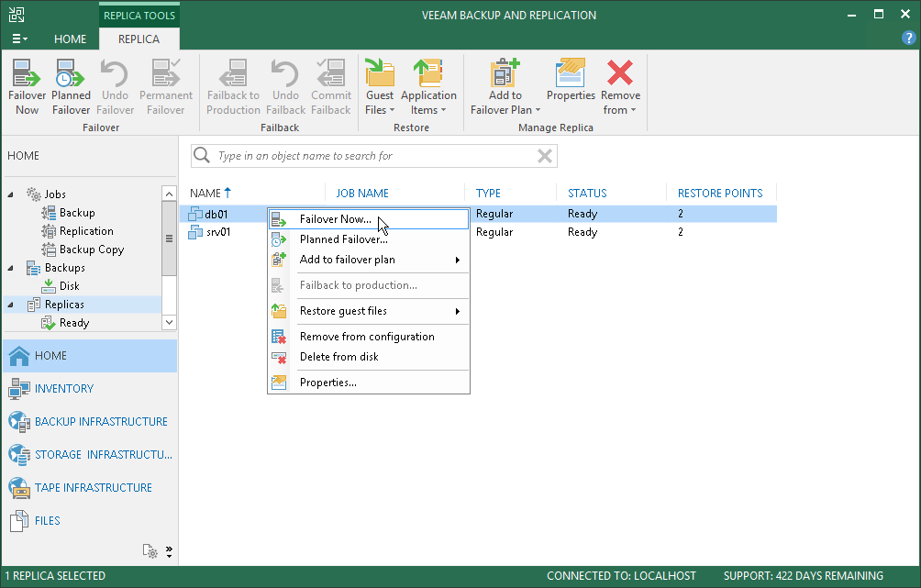Image resolution: width=921 pixels, height=588 pixels.
Task: Sort by the JOB NAME column header
Action: (361, 193)
